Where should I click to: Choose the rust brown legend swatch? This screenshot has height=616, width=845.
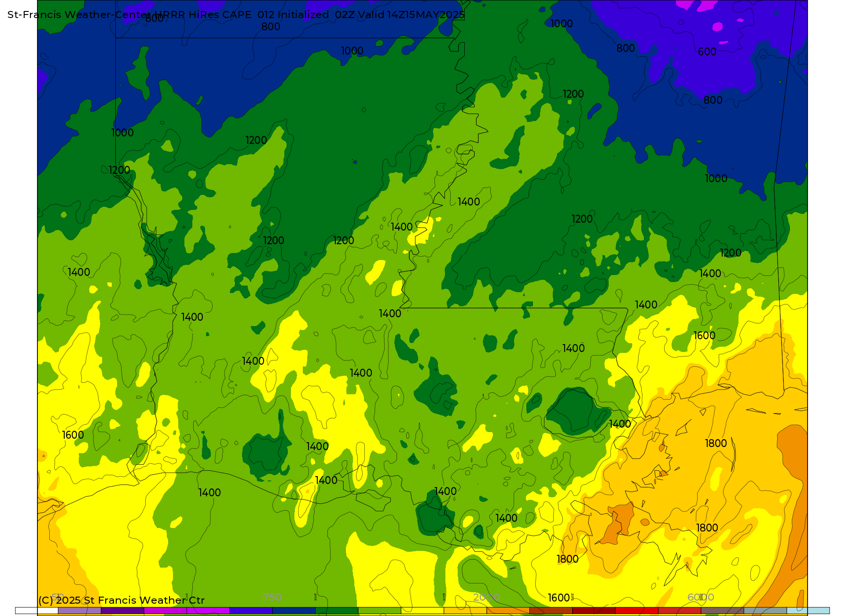tap(551, 611)
